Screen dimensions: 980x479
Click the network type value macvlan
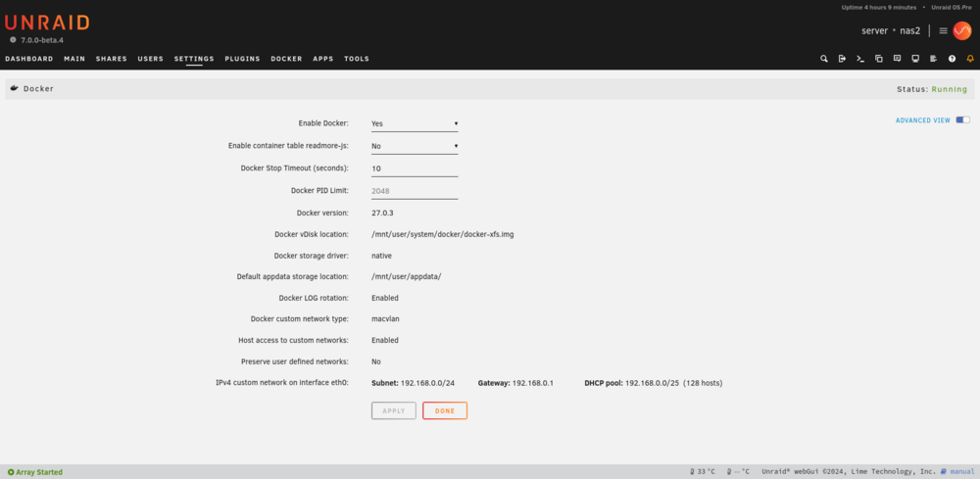(x=385, y=318)
